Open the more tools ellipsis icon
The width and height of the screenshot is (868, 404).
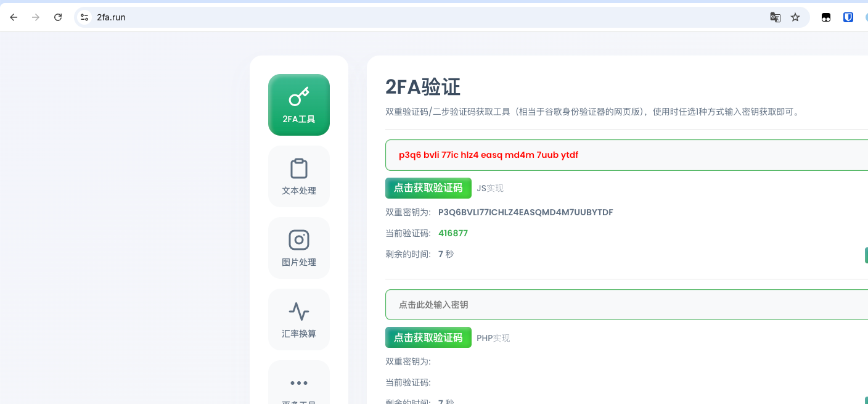pos(299,383)
